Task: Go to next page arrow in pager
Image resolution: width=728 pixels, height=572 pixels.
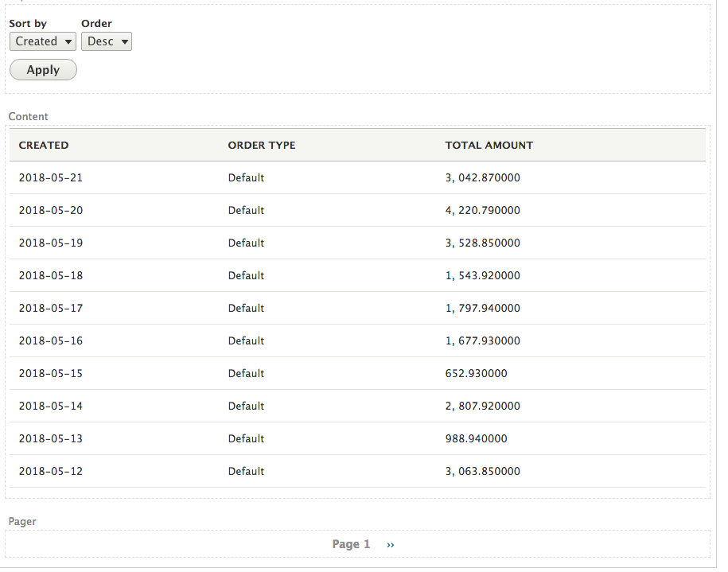Action: 391,545
